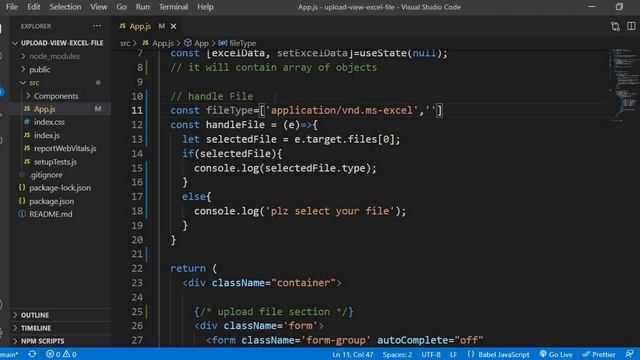Open git branch main in status bar
Image resolution: width=640 pixels, height=360 pixels.
[x=8, y=354]
